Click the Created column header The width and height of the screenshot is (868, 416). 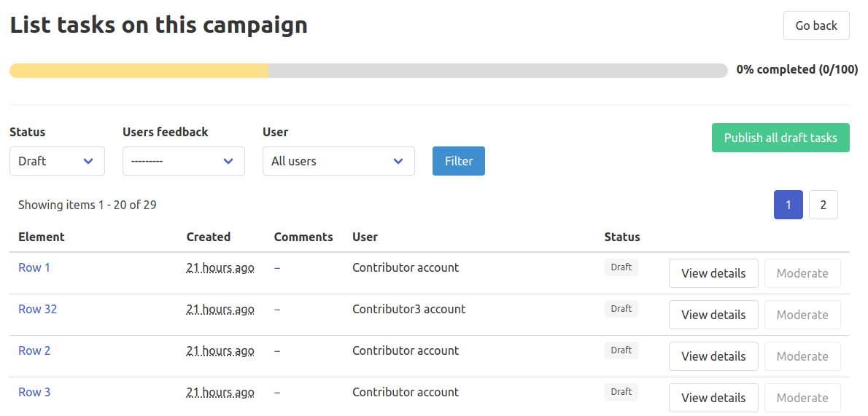click(x=208, y=237)
